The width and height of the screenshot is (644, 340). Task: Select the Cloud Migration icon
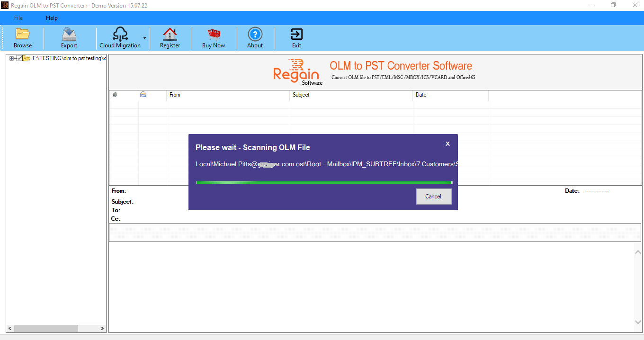[121, 37]
